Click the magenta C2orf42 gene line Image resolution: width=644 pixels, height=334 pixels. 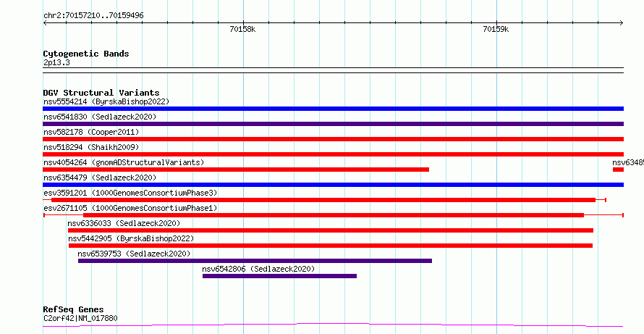click(333, 325)
